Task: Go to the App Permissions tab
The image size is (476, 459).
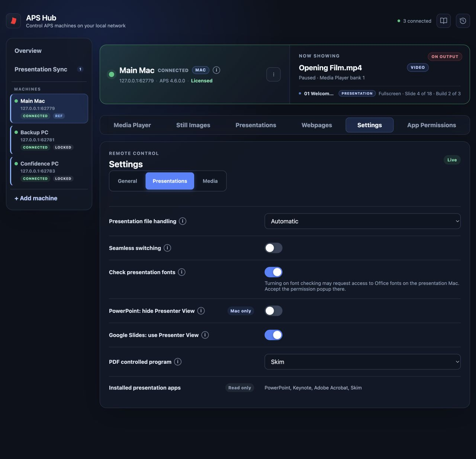Action: coord(431,125)
